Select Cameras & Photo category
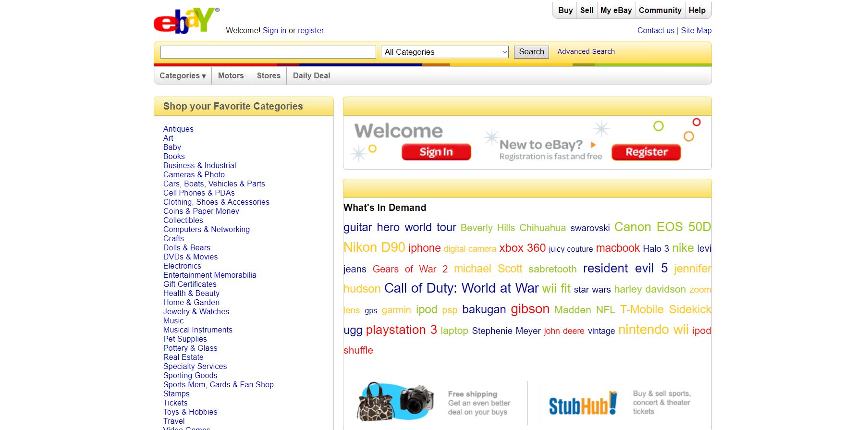Image resolution: width=868 pixels, height=430 pixels. [194, 174]
